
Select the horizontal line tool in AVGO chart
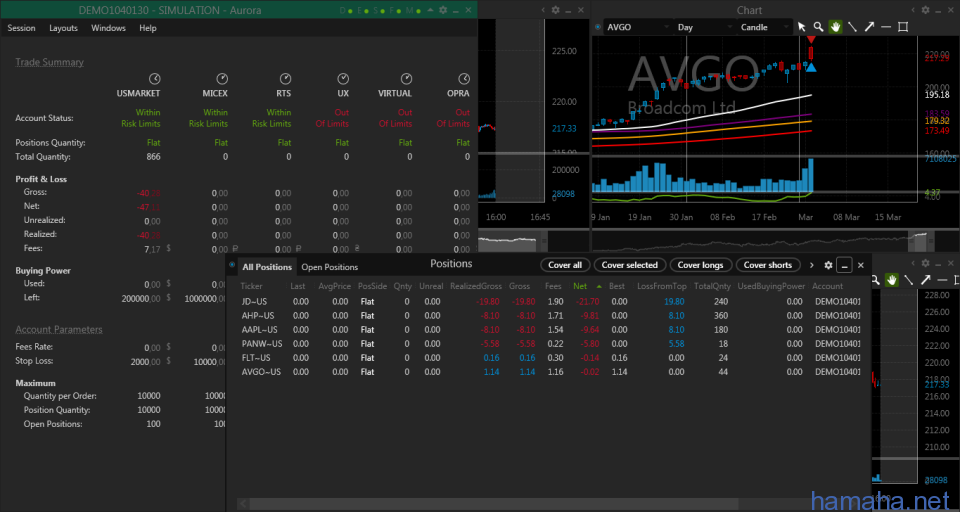[x=885, y=27]
